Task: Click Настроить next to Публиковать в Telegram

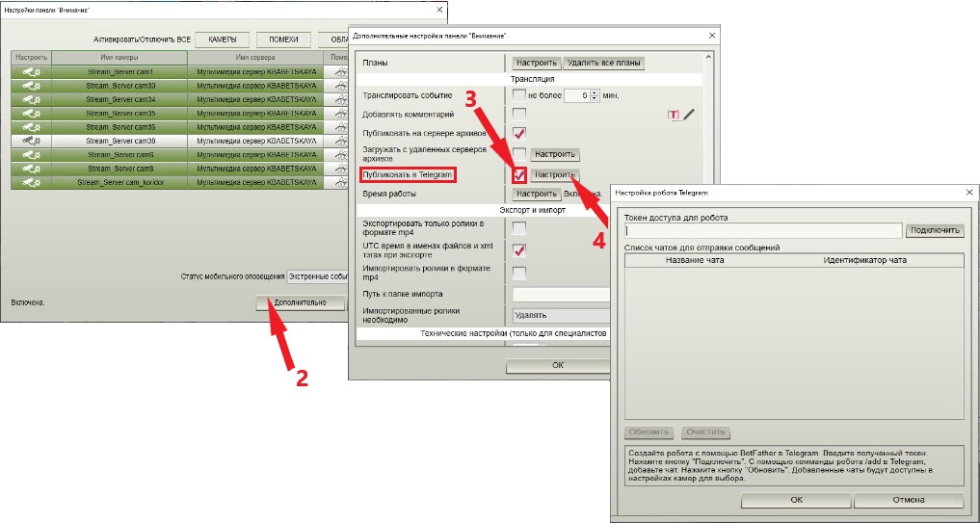Action: click(x=554, y=175)
